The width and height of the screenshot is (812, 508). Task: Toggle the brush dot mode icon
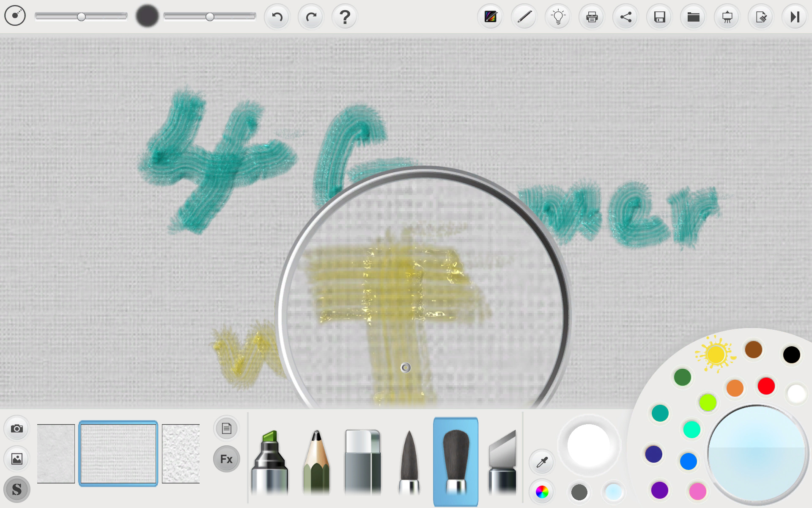15,16
